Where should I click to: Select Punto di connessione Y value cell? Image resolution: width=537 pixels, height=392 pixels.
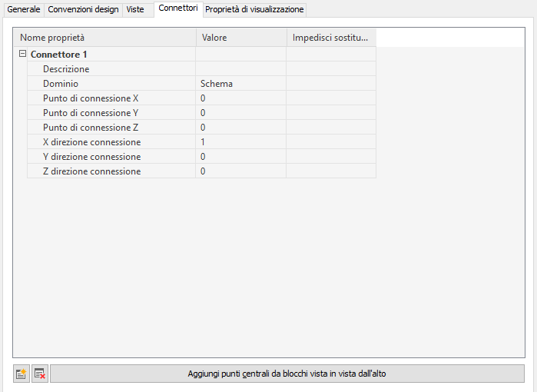(240, 113)
